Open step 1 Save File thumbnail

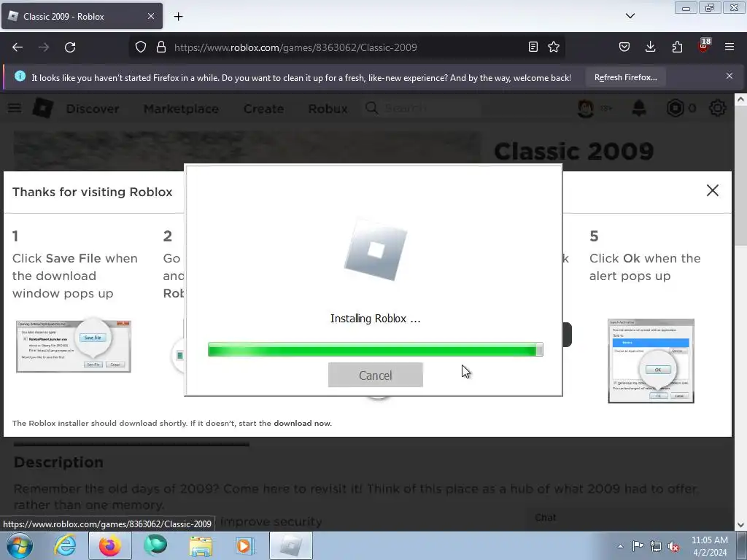tap(74, 346)
